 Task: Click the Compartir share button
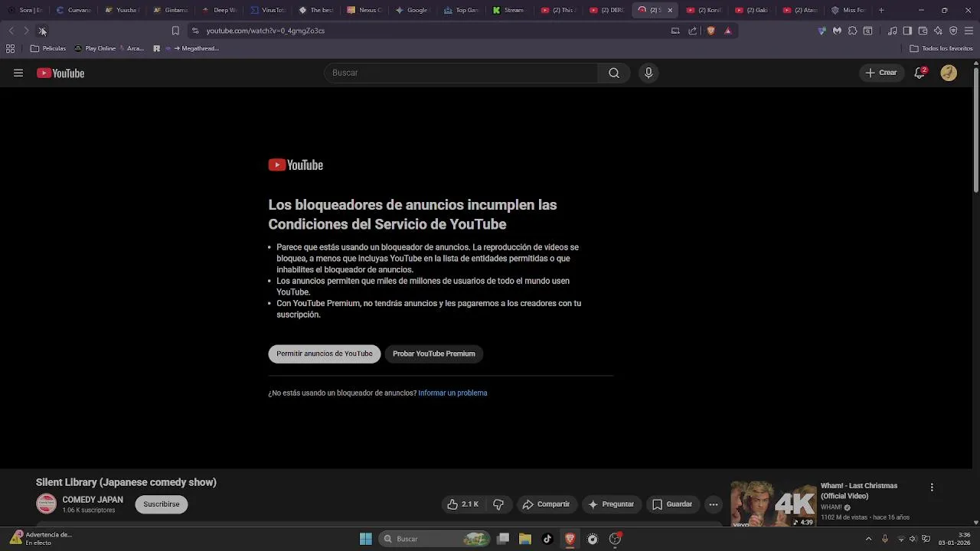(x=546, y=504)
